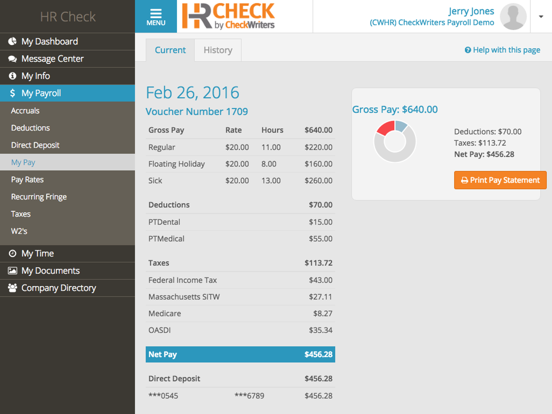Click Gross Pay: $640.00 summary heading
Viewport: 552px width, 414px height.
(395, 109)
